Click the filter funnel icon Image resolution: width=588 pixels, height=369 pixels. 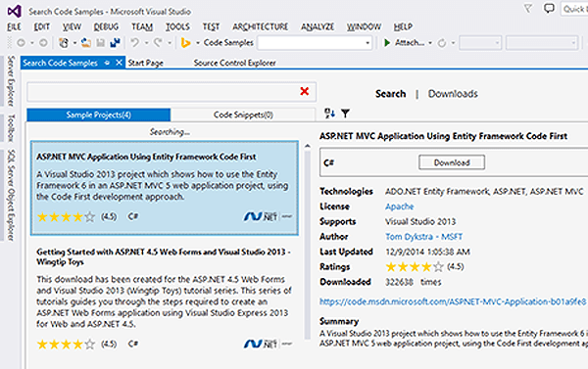click(345, 114)
